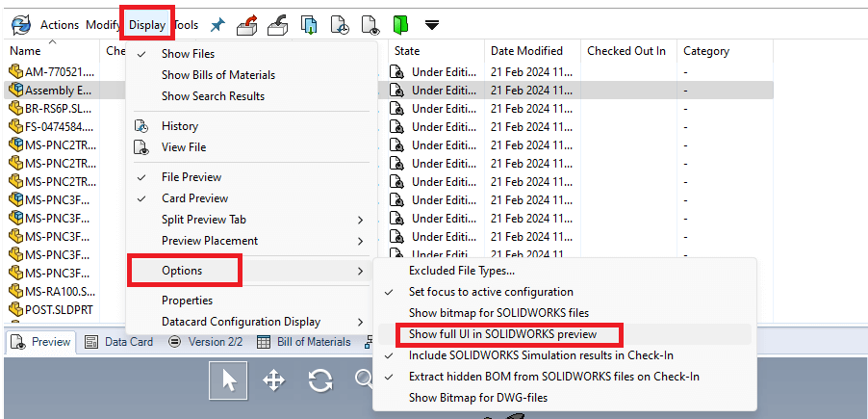Select the rotate tool in preview
868x419 pixels.
pyautogui.click(x=320, y=380)
